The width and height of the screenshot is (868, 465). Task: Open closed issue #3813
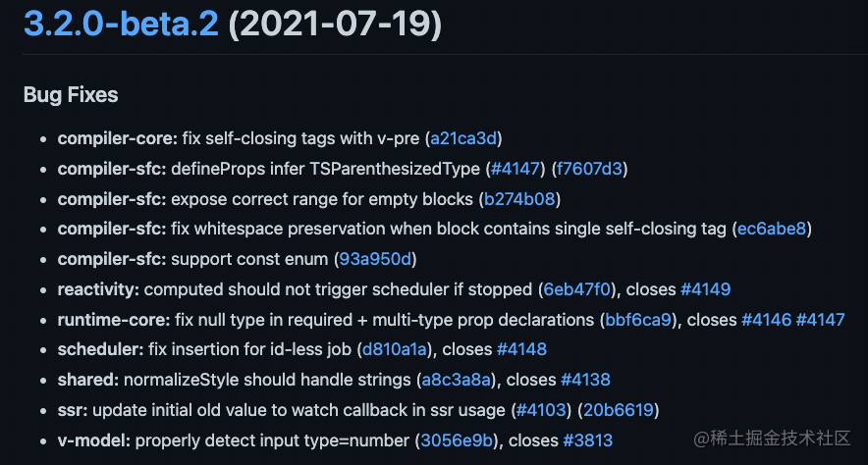pos(588,440)
